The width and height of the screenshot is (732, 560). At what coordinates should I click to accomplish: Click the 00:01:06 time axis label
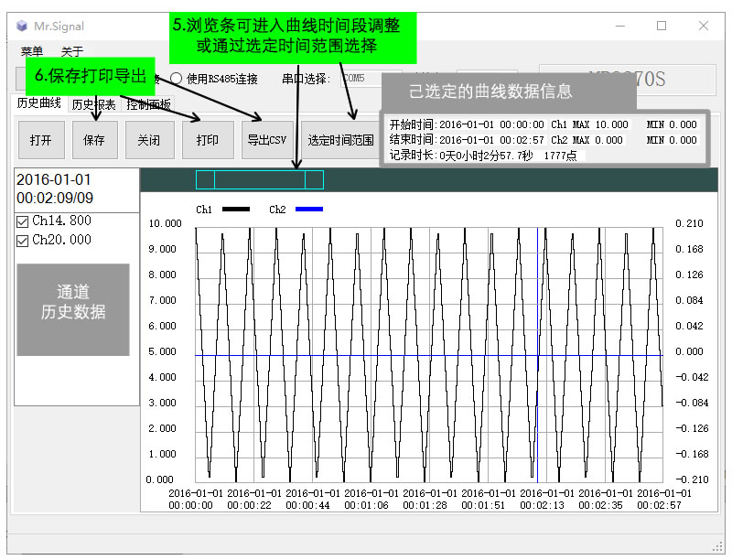coord(366,505)
